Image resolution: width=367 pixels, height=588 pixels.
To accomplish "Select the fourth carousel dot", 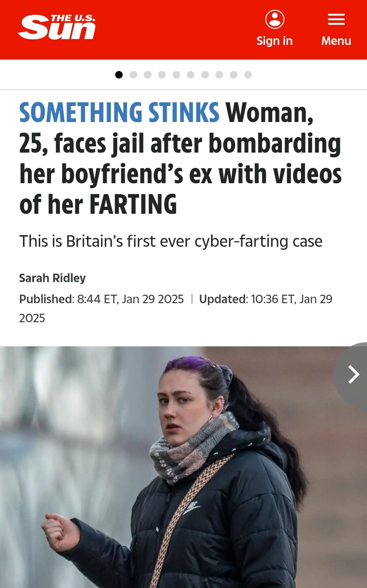I will pos(162,75).
